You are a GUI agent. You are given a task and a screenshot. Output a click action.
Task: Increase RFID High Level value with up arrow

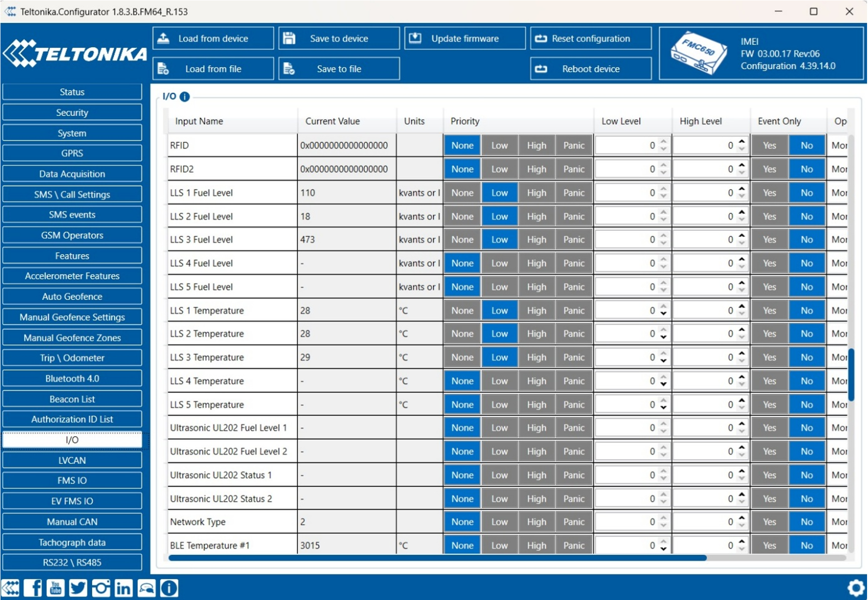742,142
